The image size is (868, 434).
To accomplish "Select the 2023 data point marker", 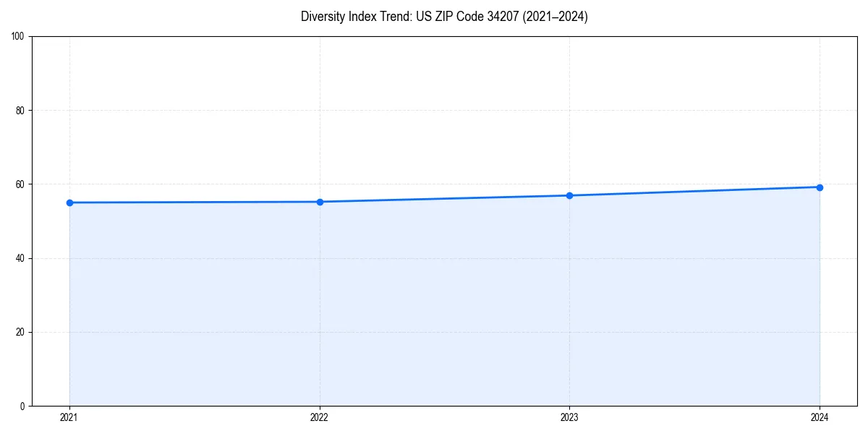I will 569,195.
